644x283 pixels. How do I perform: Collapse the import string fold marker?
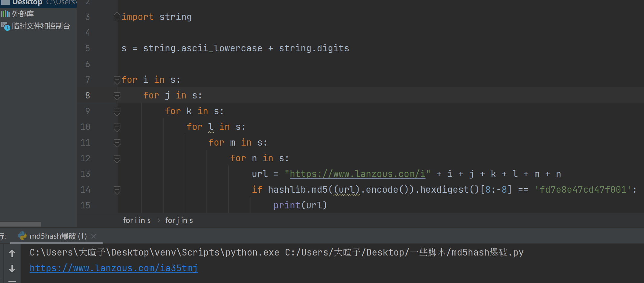[117, 17]
